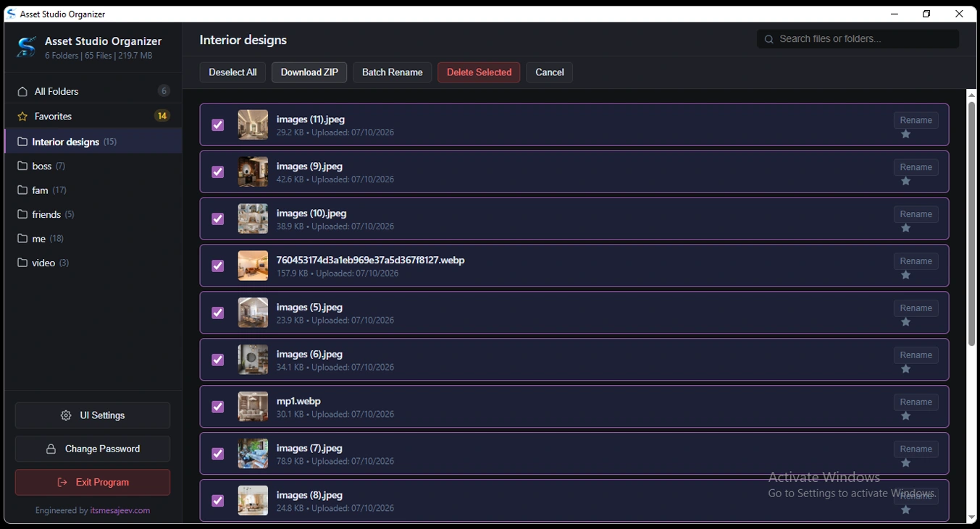Open the itsmesajeev.com link
The image size is (980, 529).
[x=120, y=510]
